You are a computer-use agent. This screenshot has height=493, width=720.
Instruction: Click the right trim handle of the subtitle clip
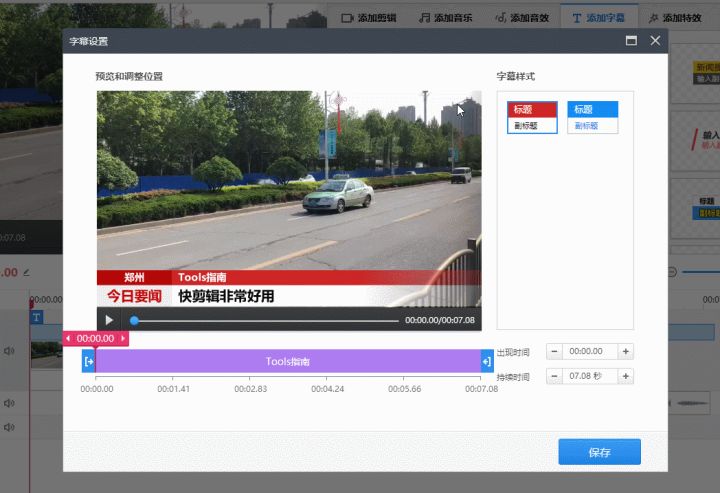[487, 361]
